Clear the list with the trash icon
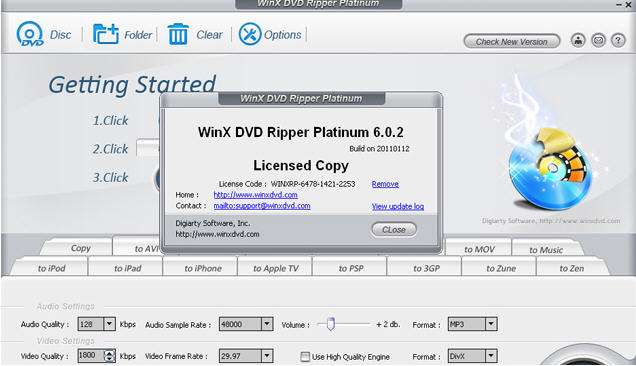The image size is (636, 366). [178, 34]
